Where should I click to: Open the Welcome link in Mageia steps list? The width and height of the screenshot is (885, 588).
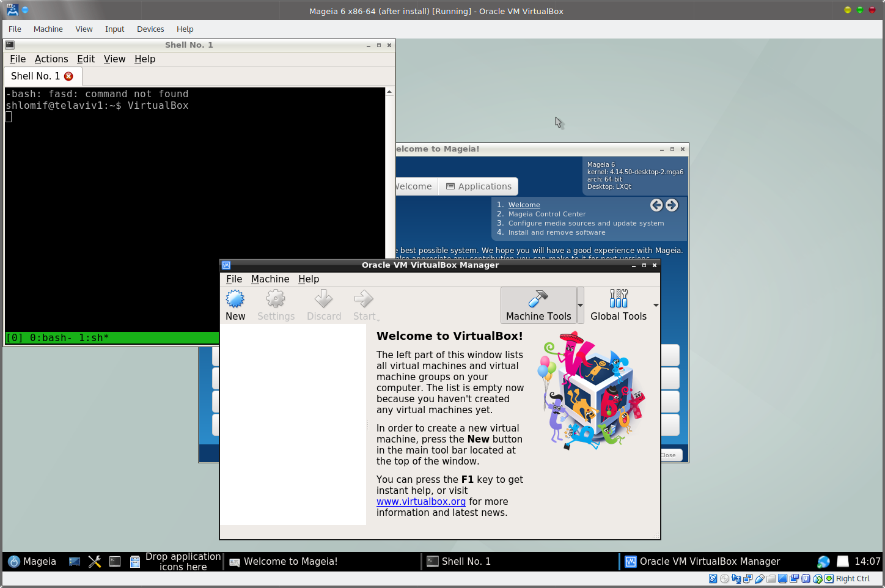click(x=524, y=205)
